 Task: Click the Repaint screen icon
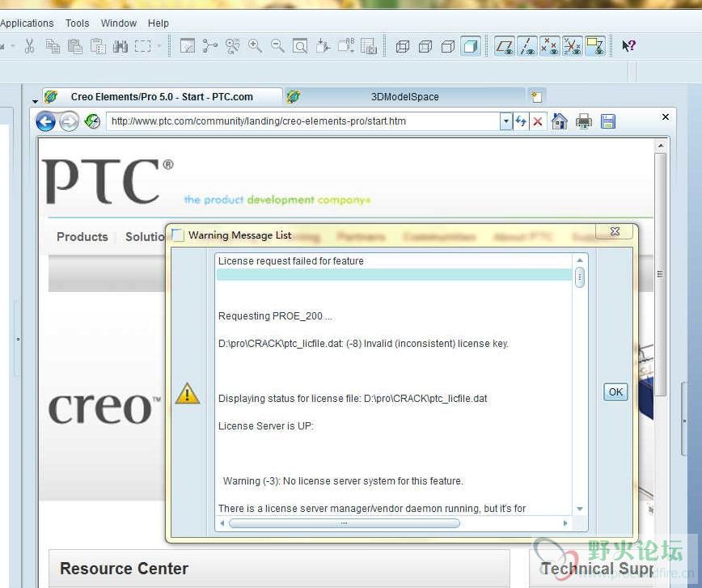[187, 46]
